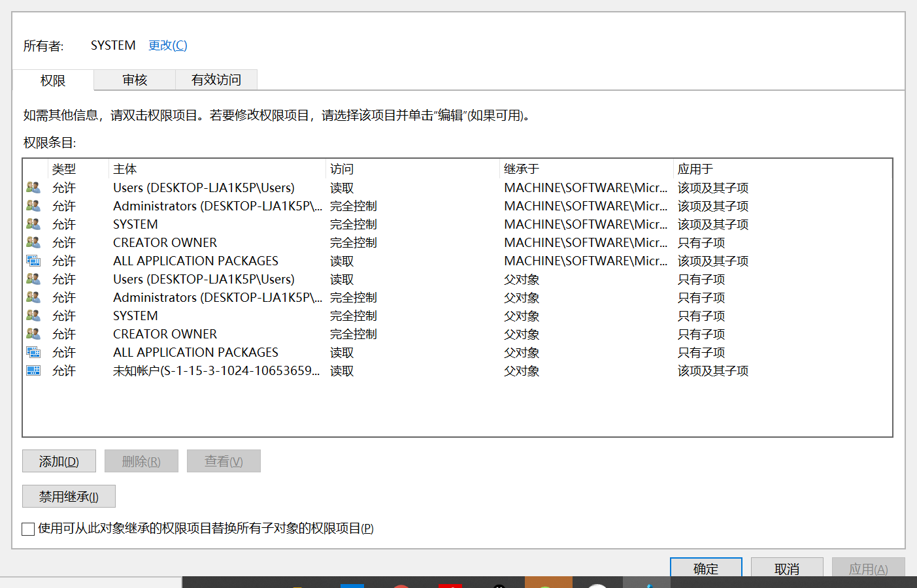Click icon of second ALL APPLICATION PACKAGES row
Viewport: 917px width, 588px height.
point(33,352)
